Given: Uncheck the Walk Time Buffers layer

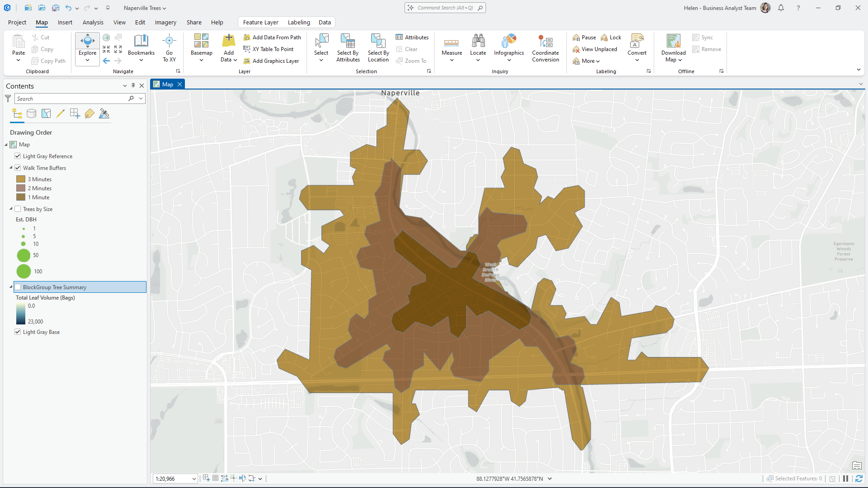Looking at the screenshot, I should [18, 168].
